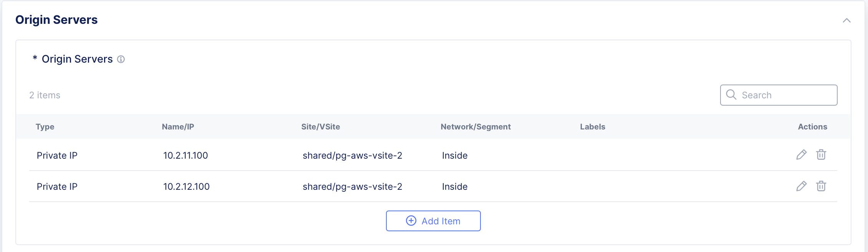868x252 pixels.
Task: Click the Labels column header
Action: click(x=592, y=127)
